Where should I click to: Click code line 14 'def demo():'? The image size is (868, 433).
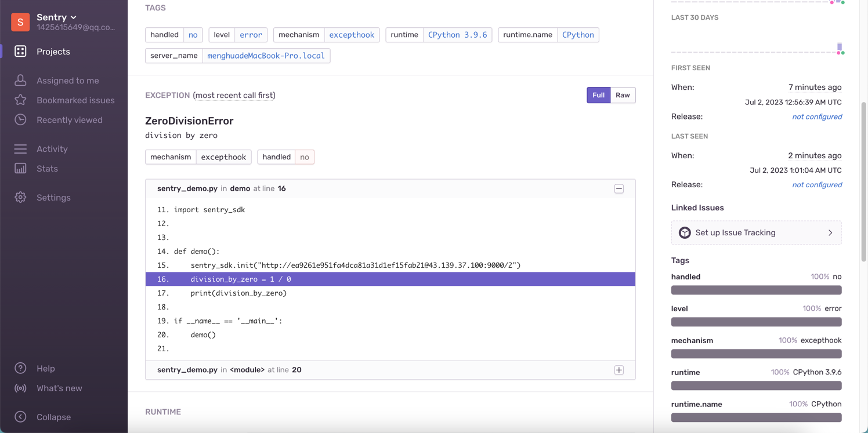tap(390, 252)
